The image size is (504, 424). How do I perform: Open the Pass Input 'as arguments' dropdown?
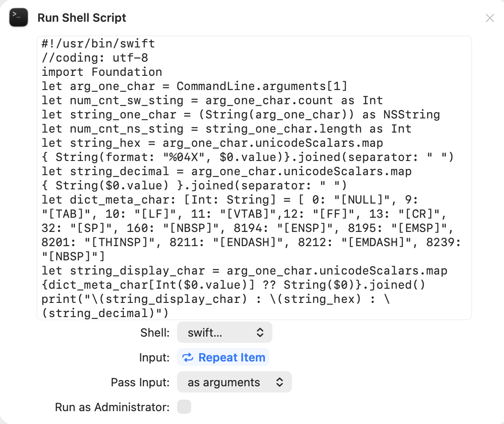pyautogui.click(x=234, y=382)
